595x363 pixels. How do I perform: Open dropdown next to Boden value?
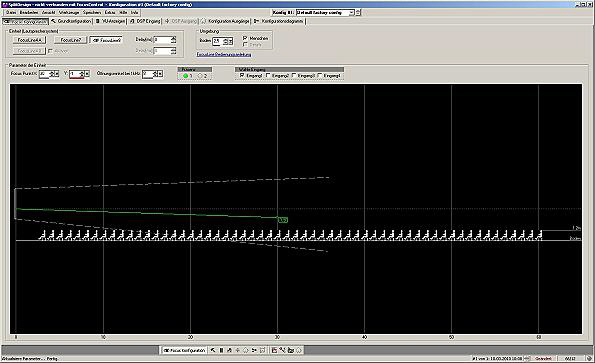(x=230, y=41)
